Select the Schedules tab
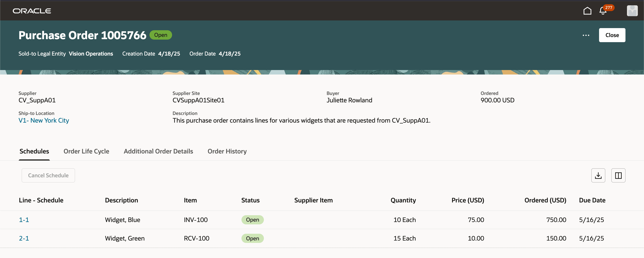This screenshot has height=258, width=644. pyautogui.click(x=34, y=151)
